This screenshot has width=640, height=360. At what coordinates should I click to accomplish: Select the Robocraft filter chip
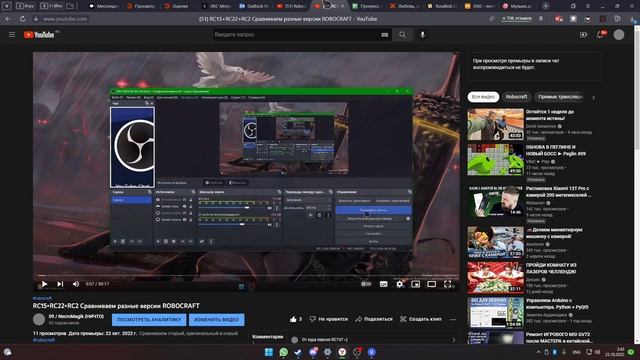516,97
